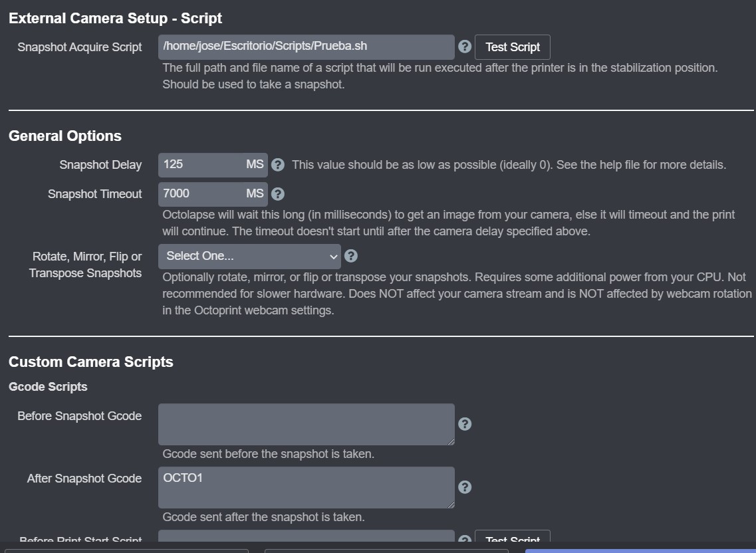Click help icon next to rotation dropdown
Screen dimensions: 756x553
tap(351, 255)
